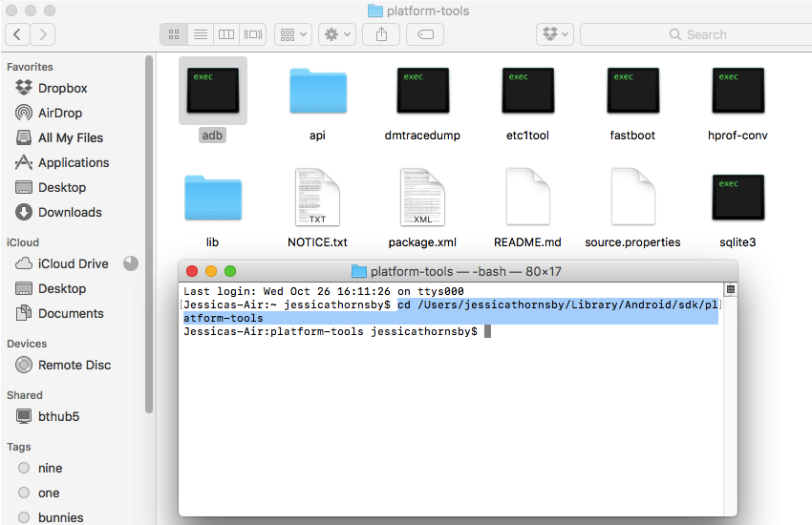812x525 pixels.
Task: Click the Terminal window title folder icon
Action: point(359,271)
